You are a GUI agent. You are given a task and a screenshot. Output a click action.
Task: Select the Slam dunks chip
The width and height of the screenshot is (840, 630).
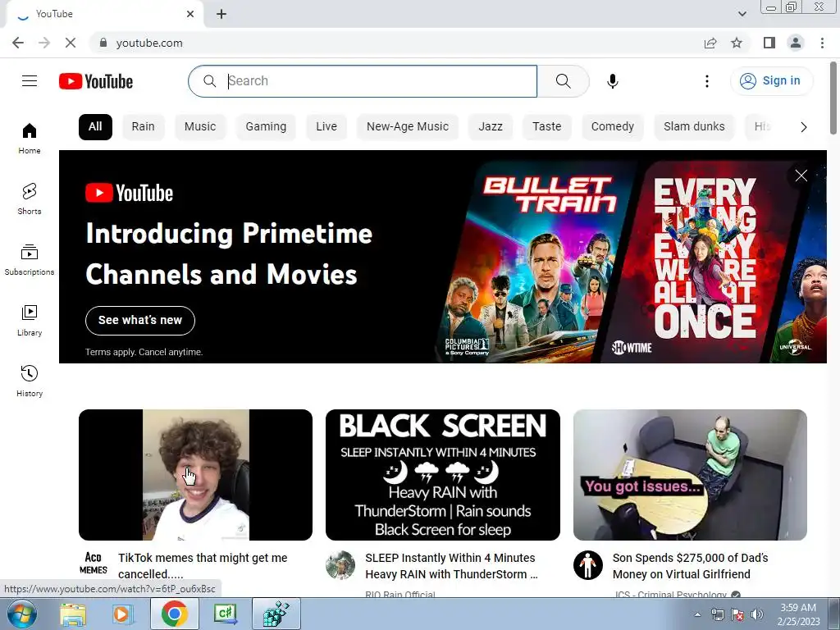[x=694, y=127]
